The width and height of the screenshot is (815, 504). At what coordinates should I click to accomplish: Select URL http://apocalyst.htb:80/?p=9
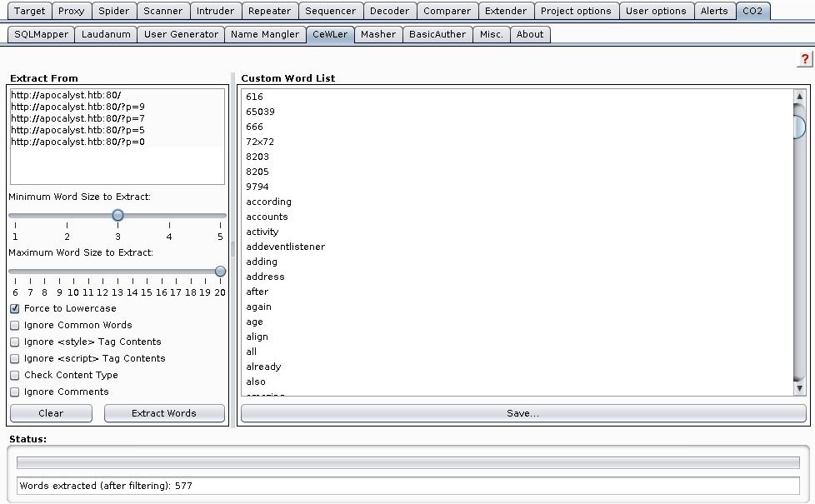(78, 107)
